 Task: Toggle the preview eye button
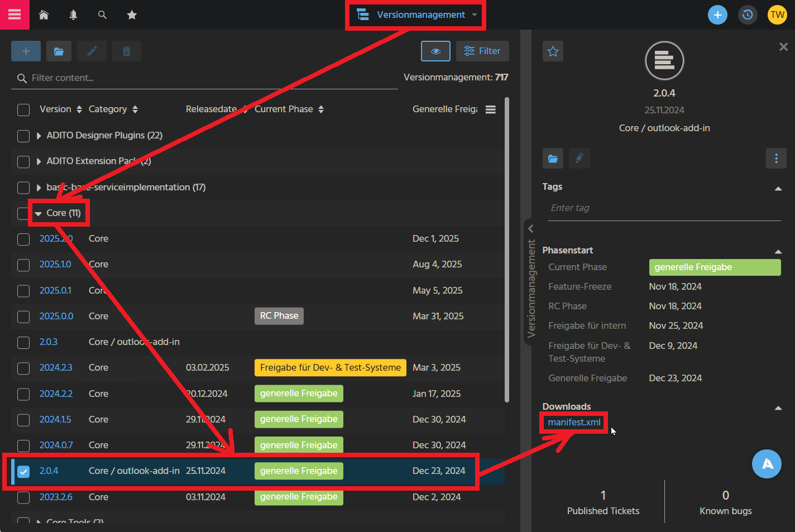(x=435, y=51)
